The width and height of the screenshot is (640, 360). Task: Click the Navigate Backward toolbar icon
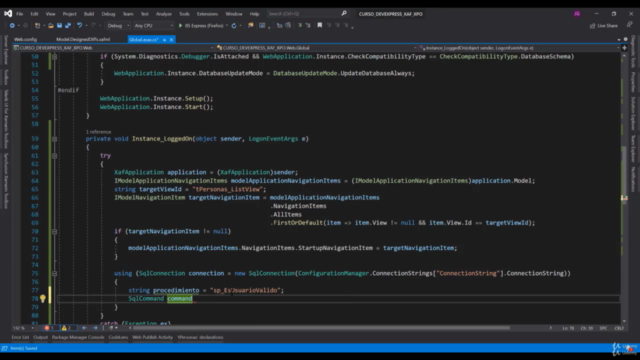12,25
